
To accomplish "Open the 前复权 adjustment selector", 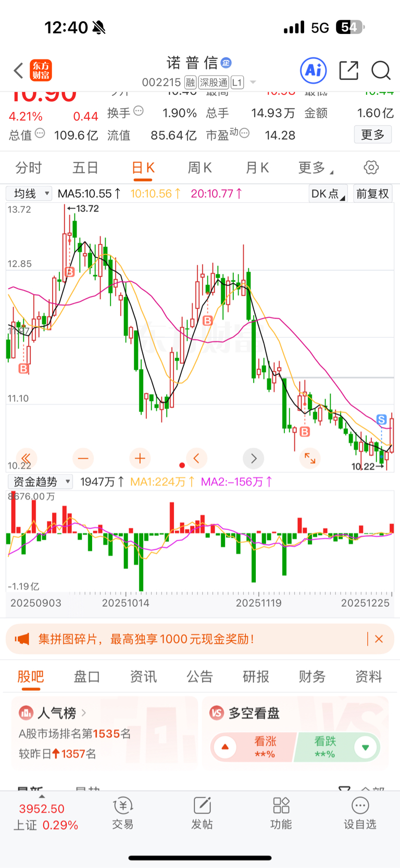I will [x=372, y=194].
